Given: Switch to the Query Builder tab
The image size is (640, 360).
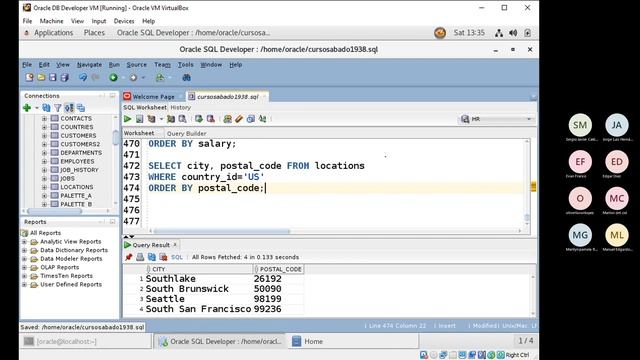Looking at the screenshot, I should point(187,133).
